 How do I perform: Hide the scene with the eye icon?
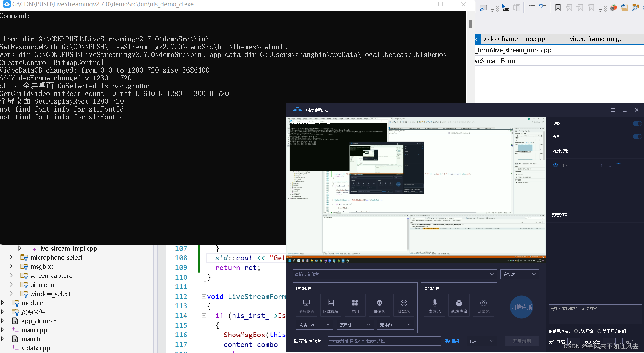[555, 165]
